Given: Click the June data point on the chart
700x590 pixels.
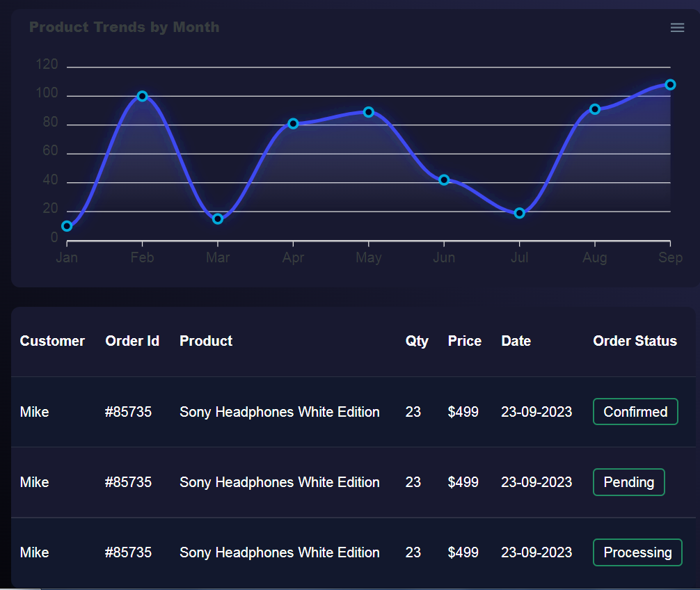Looking at the screenshot, I should [444, 180].
